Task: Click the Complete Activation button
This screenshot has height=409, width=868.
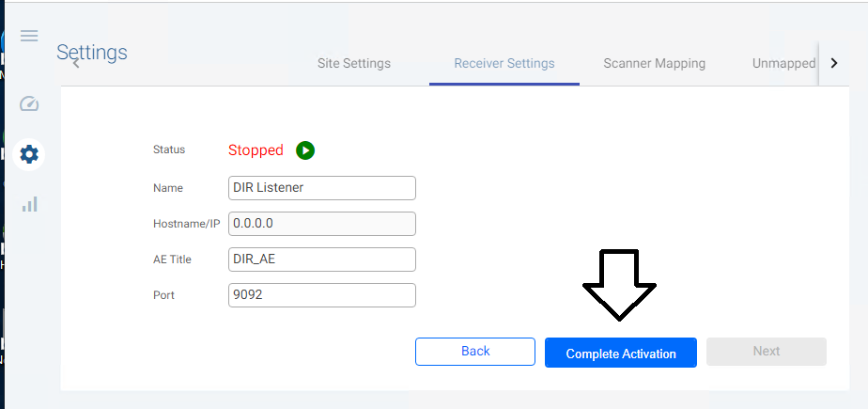Action: coord(620,353)
